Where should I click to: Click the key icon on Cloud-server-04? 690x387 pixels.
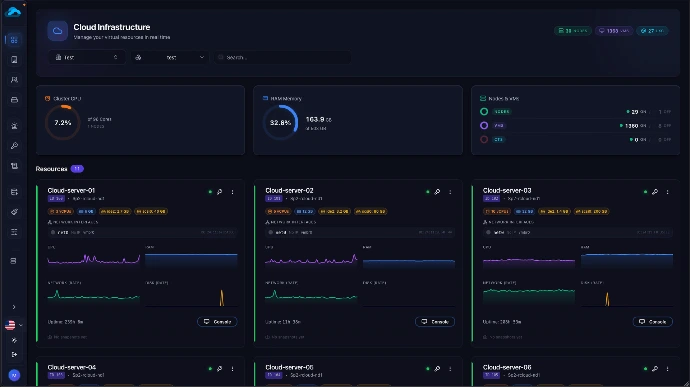click(x=220, y=369)
